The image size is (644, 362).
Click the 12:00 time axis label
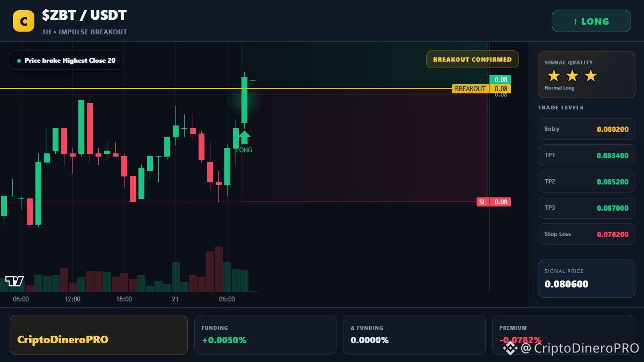pos(72,299)
